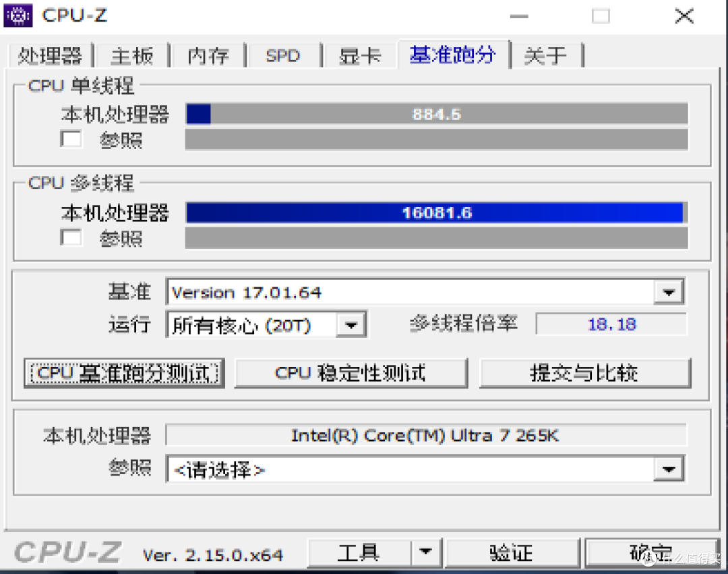Open the 主板 tab

point(132,56)
